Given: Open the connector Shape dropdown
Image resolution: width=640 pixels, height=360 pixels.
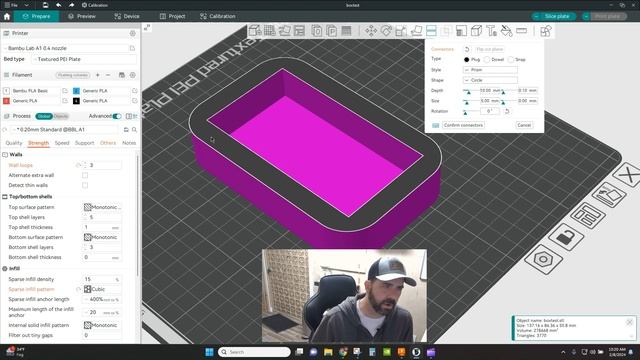Looking at the screenshot, I should (490, 80).
